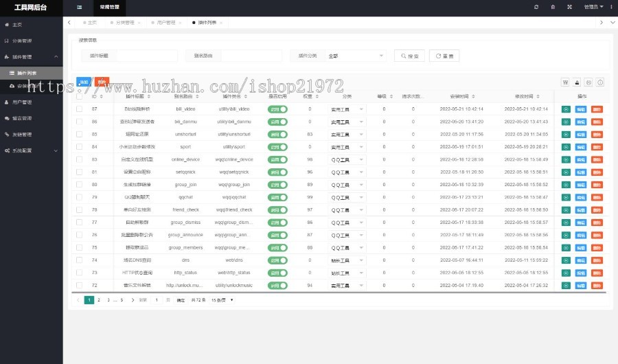Click the green run icon for row 86

[566, 122]
